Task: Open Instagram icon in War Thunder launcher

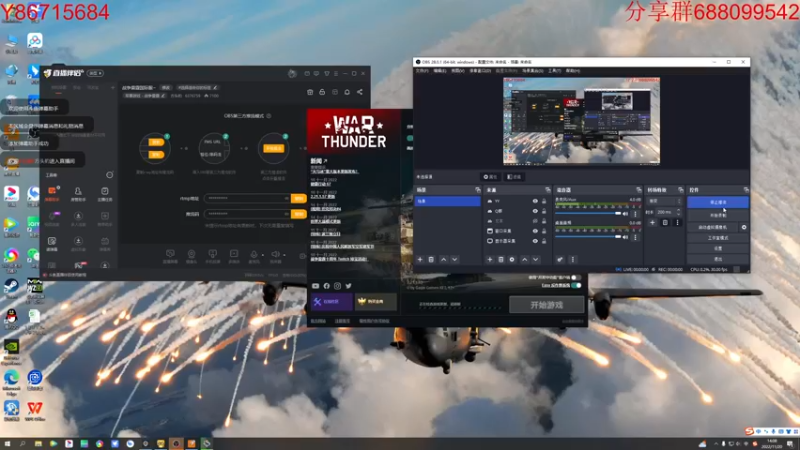Action: 337,286
